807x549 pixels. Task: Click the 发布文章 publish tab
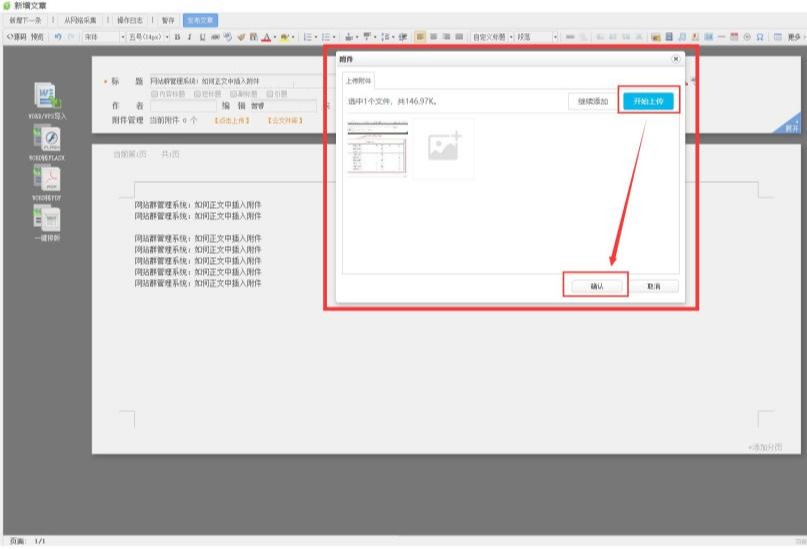point(201,20)
